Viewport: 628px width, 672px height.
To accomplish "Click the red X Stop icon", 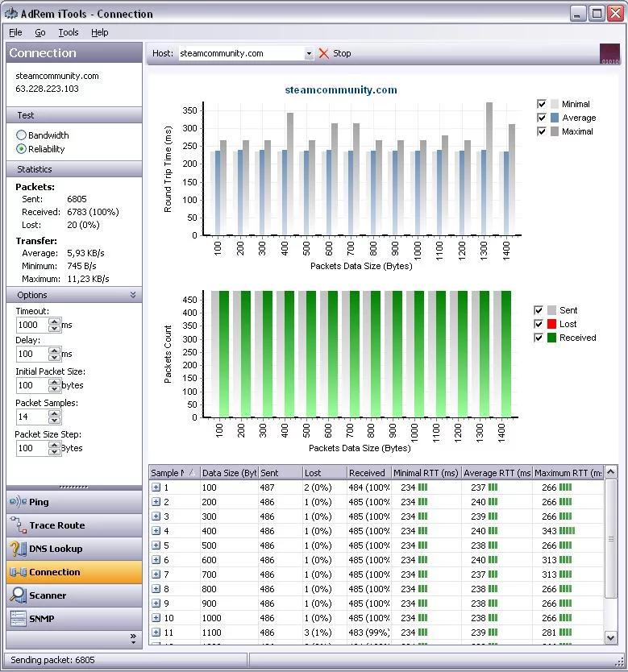I will 324,53.
